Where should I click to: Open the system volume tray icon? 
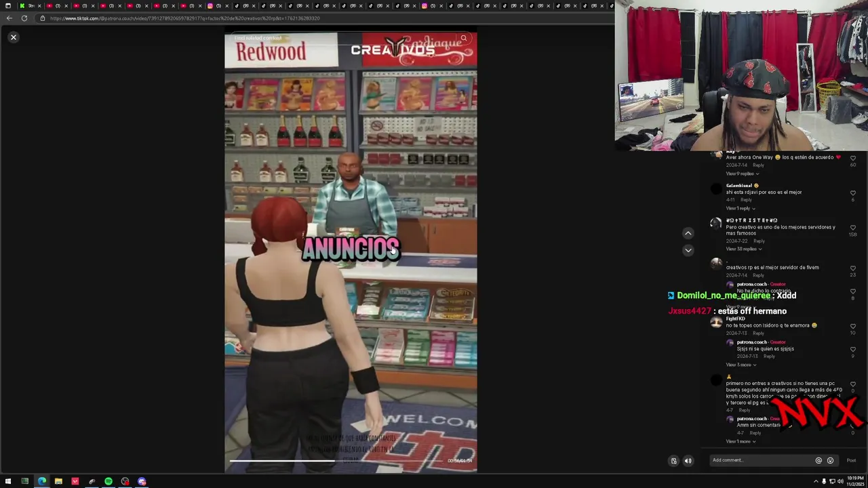pyautogui.click(x=840, y=482)
